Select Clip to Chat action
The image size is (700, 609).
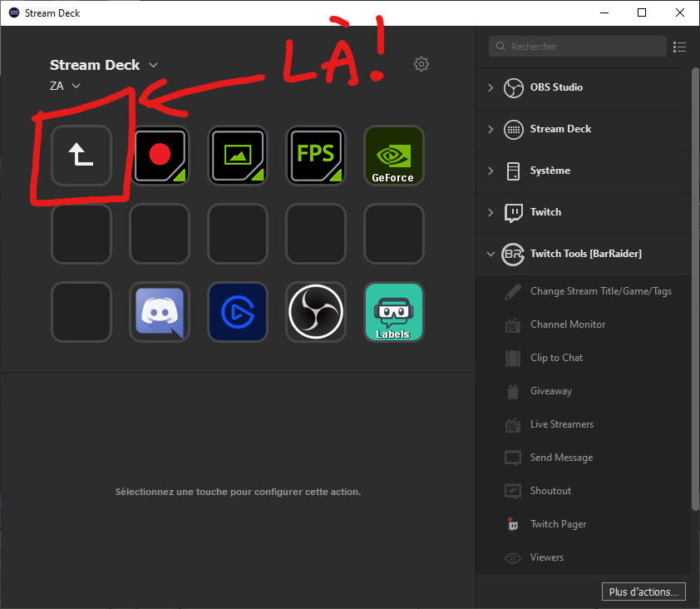[556, 358]
